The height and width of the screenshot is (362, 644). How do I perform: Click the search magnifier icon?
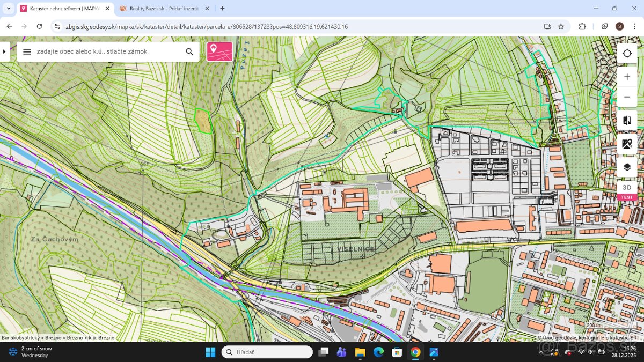(x=189, y=51)
